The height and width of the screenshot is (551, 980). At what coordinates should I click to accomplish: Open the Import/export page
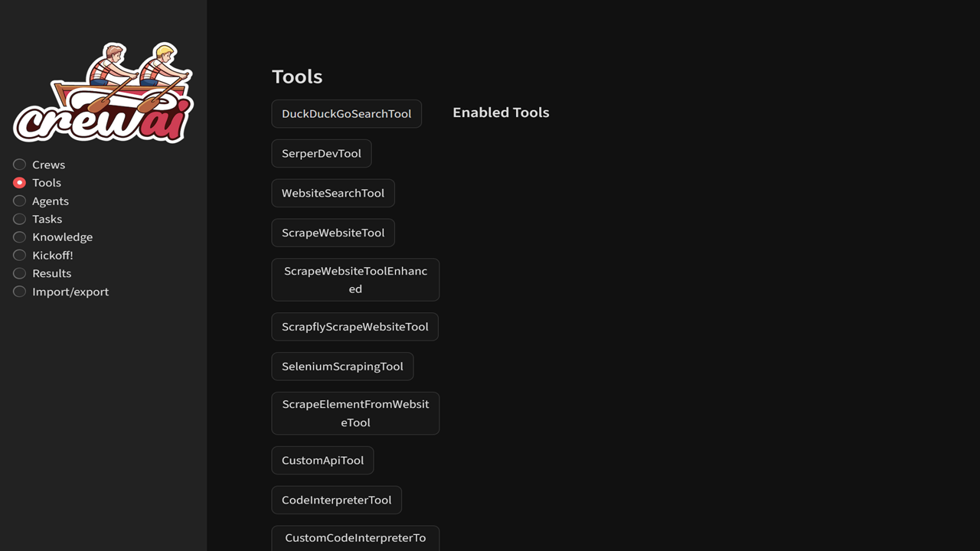(61, 292)
